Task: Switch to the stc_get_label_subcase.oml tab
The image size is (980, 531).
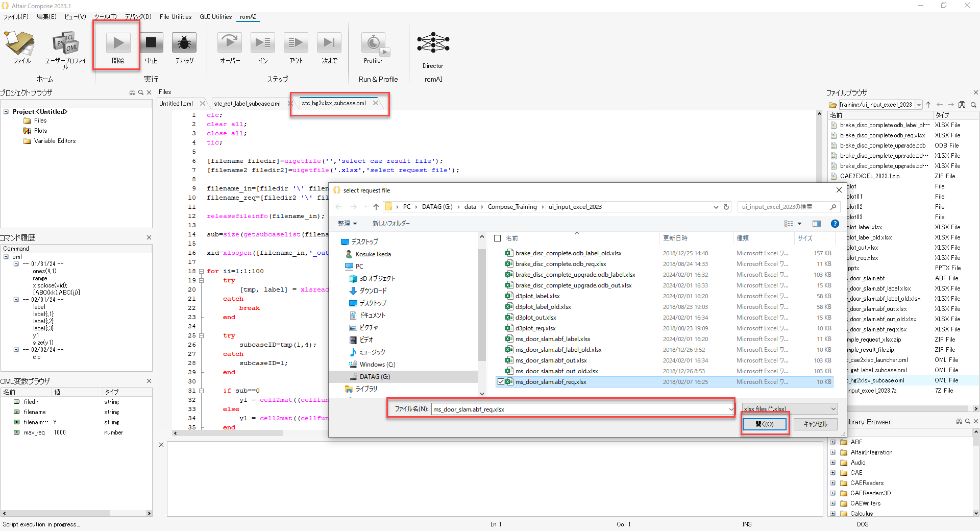Action: 247,104
